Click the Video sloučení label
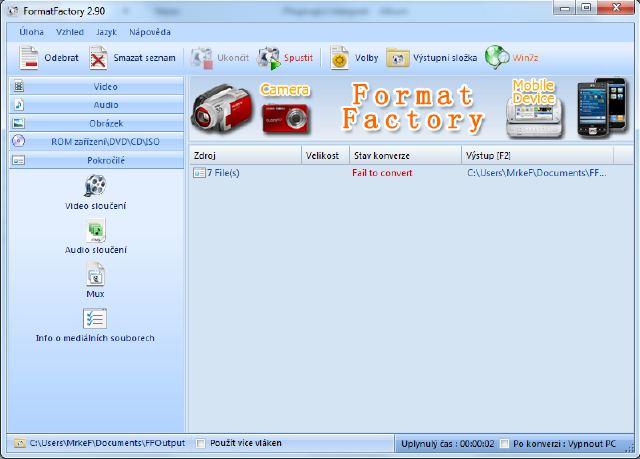The image size is (640, 459). point(96,206)
